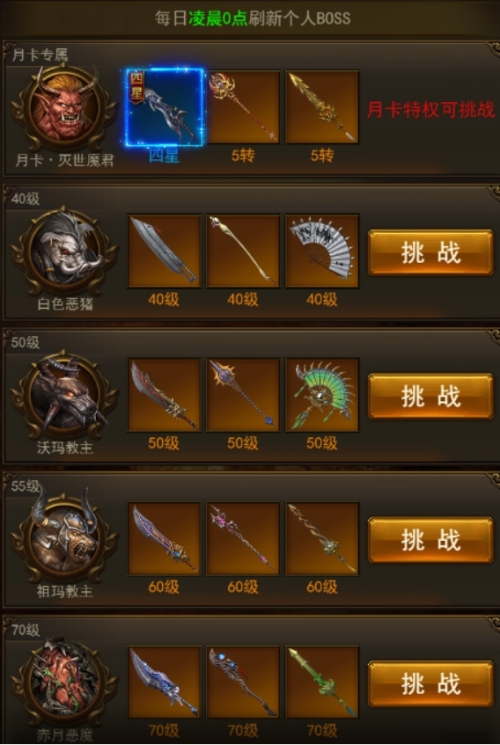Tap the 沃玛教主 boss portrait
500x745 pixels.
[x=64, y=395]
